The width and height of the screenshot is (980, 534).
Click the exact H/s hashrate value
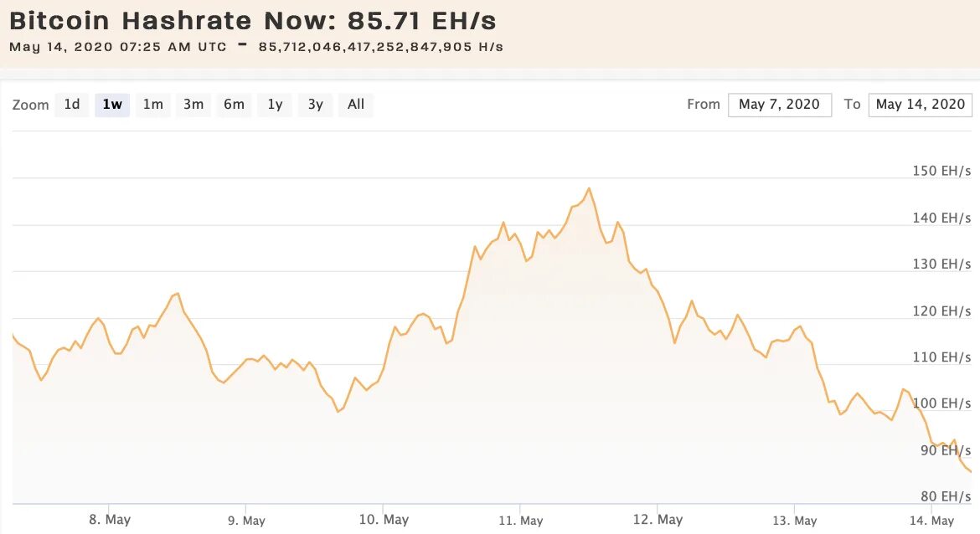click(x=380, y=47)
